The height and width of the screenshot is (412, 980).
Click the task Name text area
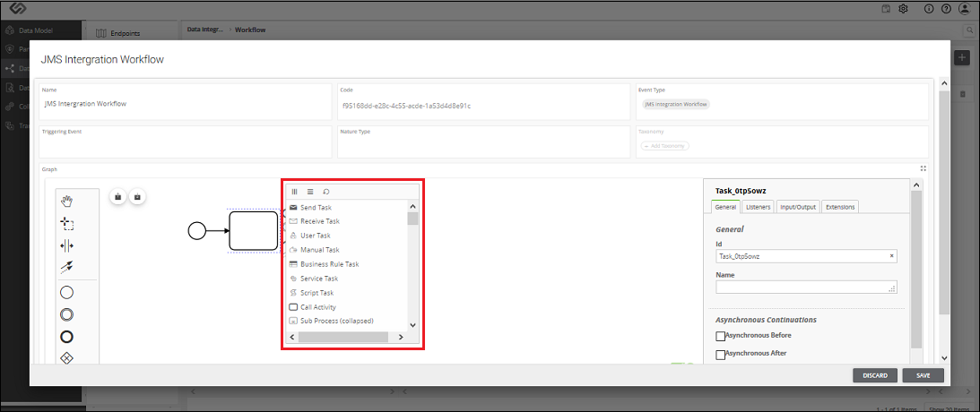click(806, 288)
